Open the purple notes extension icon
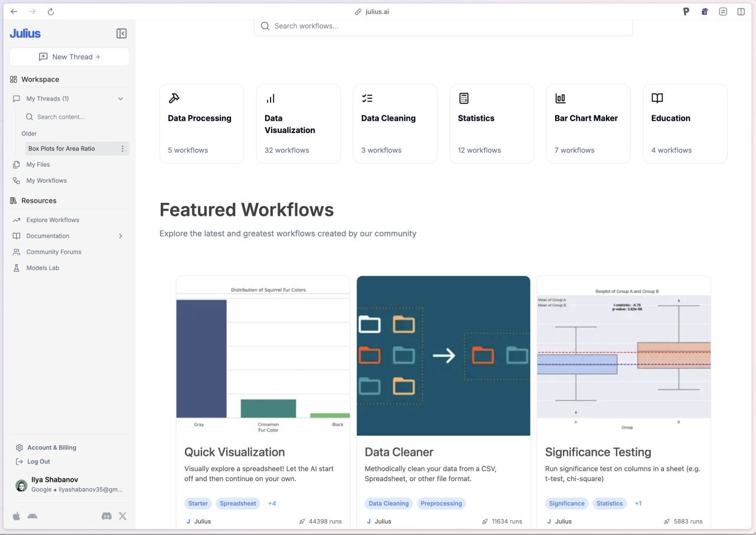Image resolution: width=756 pixels, height=535 pixels. (705, 12)
